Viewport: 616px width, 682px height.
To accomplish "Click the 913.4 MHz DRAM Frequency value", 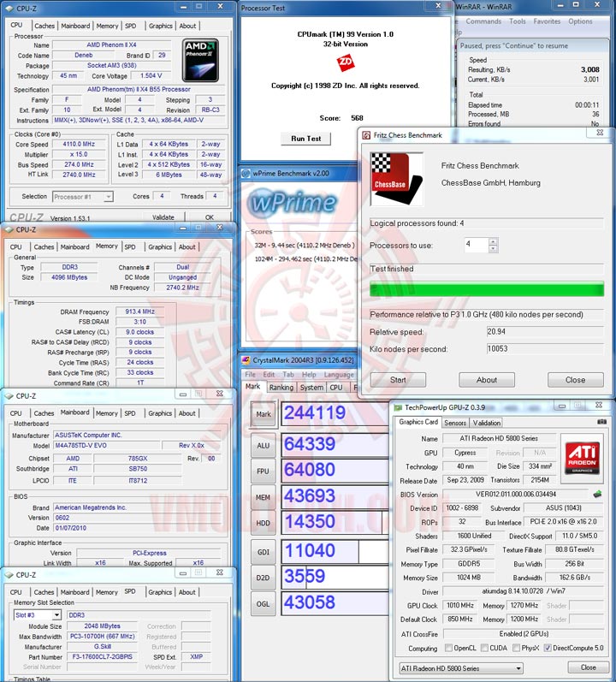I will [x=139, y=311].
